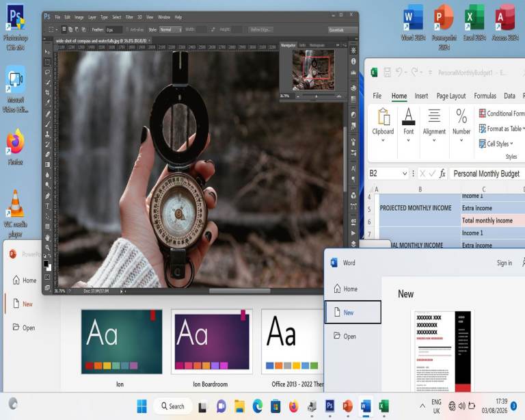The width and height of the screenshot is (525, 420).
Task: Select the Zoom tool in Photoshop
Action: tap(48, 248)
